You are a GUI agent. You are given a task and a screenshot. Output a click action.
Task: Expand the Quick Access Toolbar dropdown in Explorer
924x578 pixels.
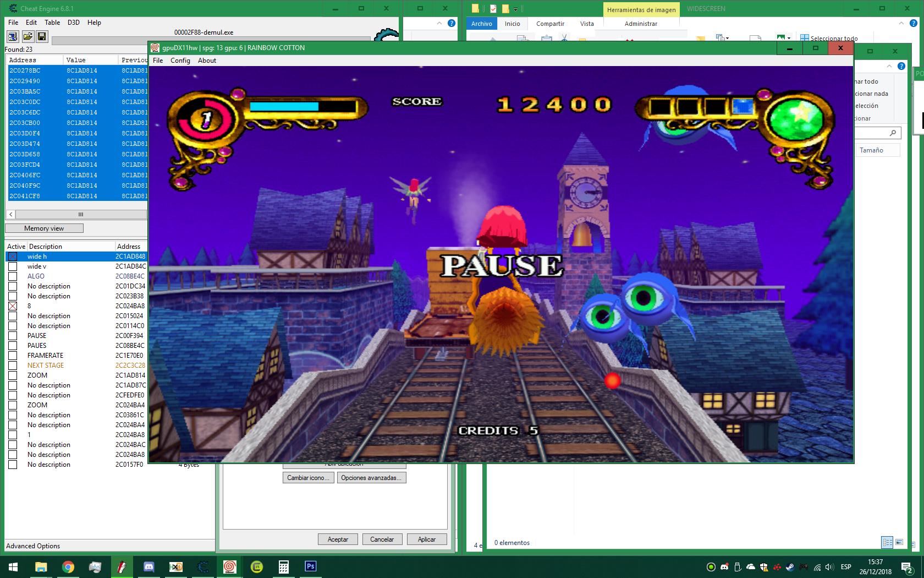(x=515, y=9)
